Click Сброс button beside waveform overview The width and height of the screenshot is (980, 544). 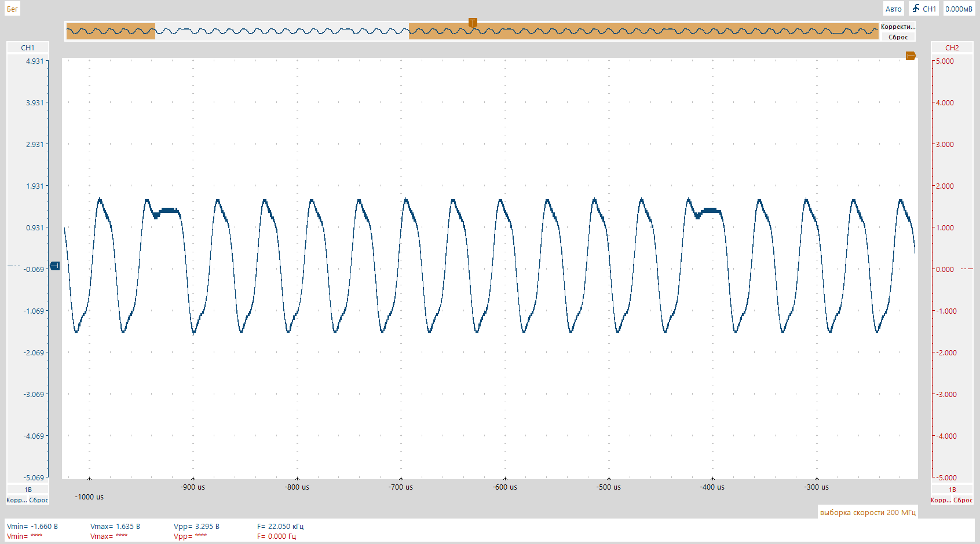[898, 37]
